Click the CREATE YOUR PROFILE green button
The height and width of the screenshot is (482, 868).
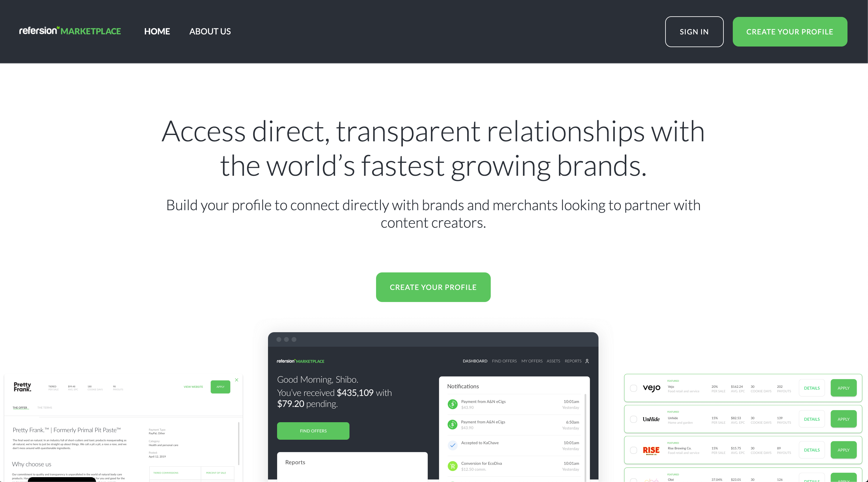coord(433,287)
